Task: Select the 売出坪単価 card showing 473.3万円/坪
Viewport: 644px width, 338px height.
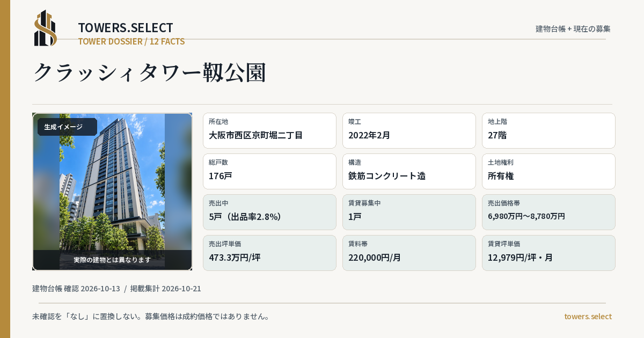Action: click(269, 253)
